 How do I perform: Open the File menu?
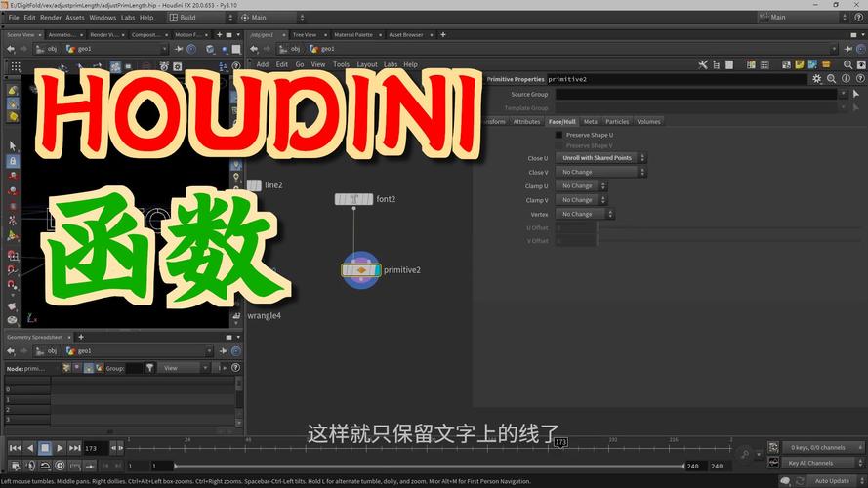click(14, 18)
